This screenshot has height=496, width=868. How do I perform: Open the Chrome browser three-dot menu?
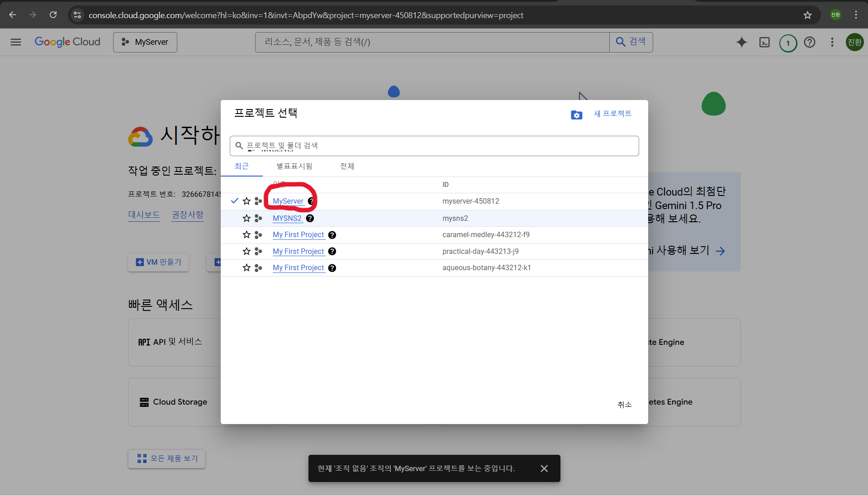[856, 15]
